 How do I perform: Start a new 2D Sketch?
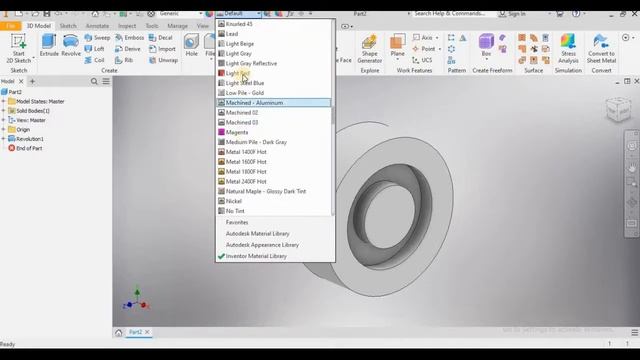pyautogui.click(x=18, y=49)
